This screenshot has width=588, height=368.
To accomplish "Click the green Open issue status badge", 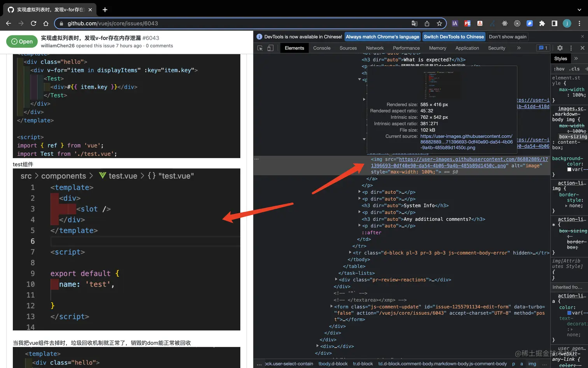I will (x=22, y=41).
